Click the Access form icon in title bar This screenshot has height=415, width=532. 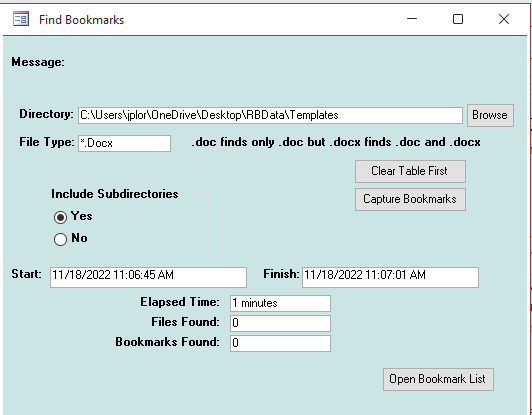pos(21,19)
